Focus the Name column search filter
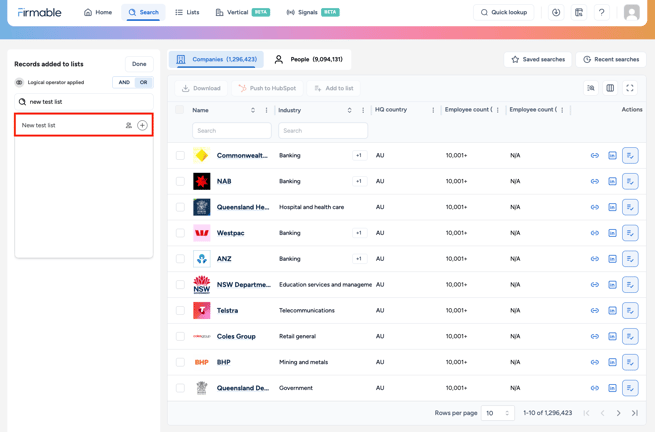 pyautogui.click(x=232, y=131)
